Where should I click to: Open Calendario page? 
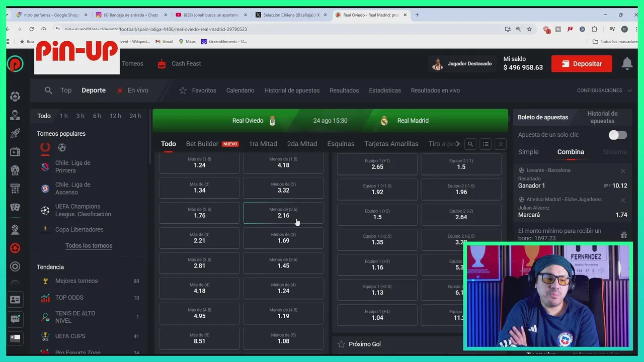(240, 90)
